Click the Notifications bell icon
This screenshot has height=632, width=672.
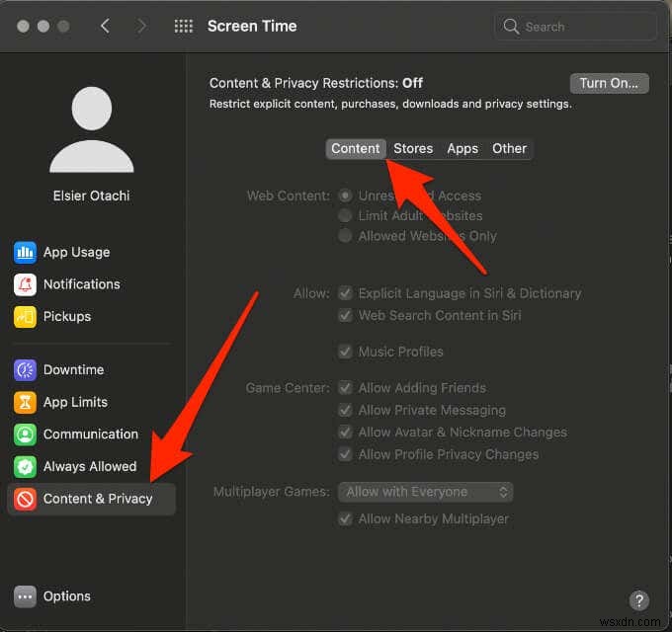pos(25,284)
